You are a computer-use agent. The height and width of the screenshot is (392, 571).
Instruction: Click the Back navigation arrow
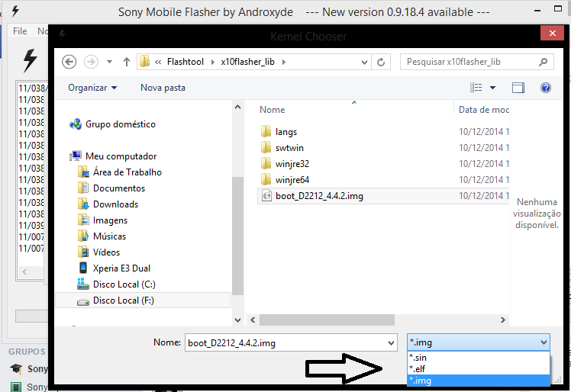tap(69, 62)
